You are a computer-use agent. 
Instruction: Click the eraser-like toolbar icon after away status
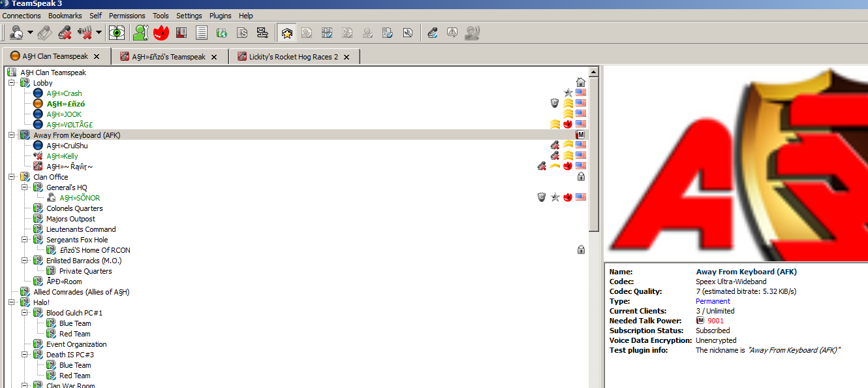pos(45,32)
